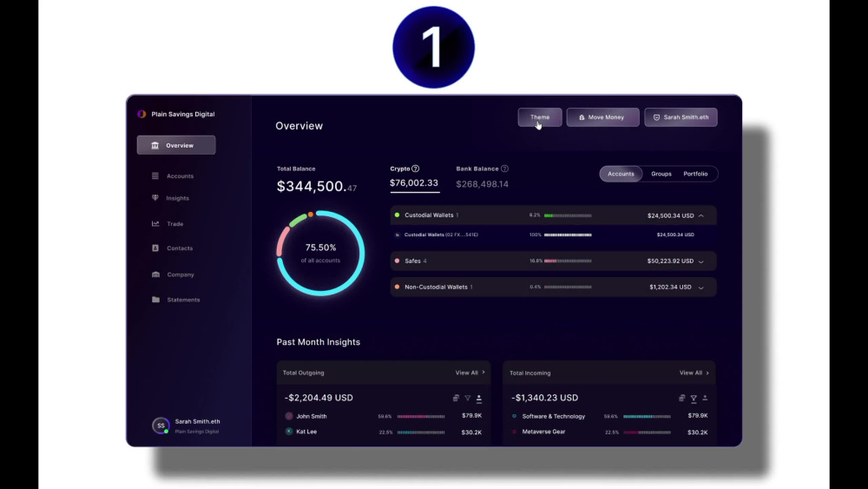This screenshot has width=868, height=489.
Task: Click the Trade chart icon in sidebar
Action: tap(155, 224)
